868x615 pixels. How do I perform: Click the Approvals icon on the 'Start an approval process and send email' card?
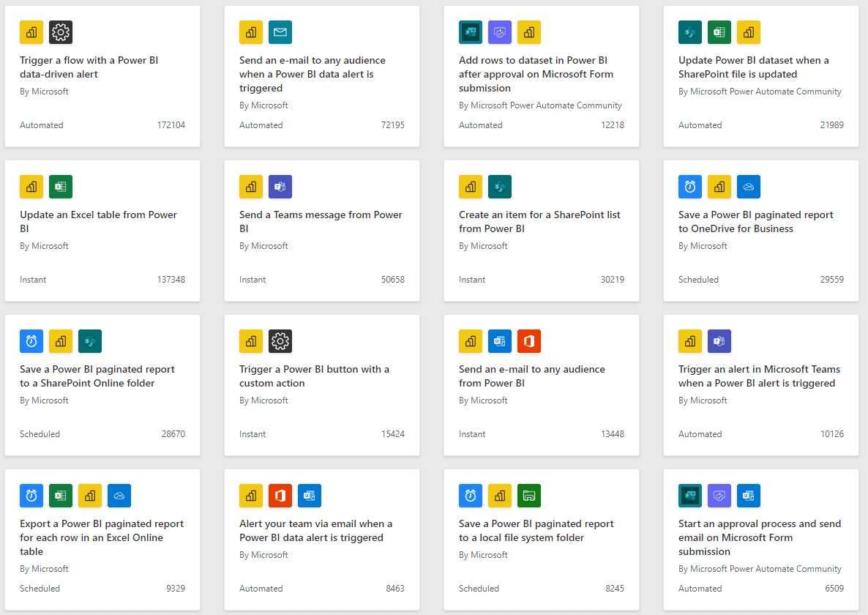(719, 496)
